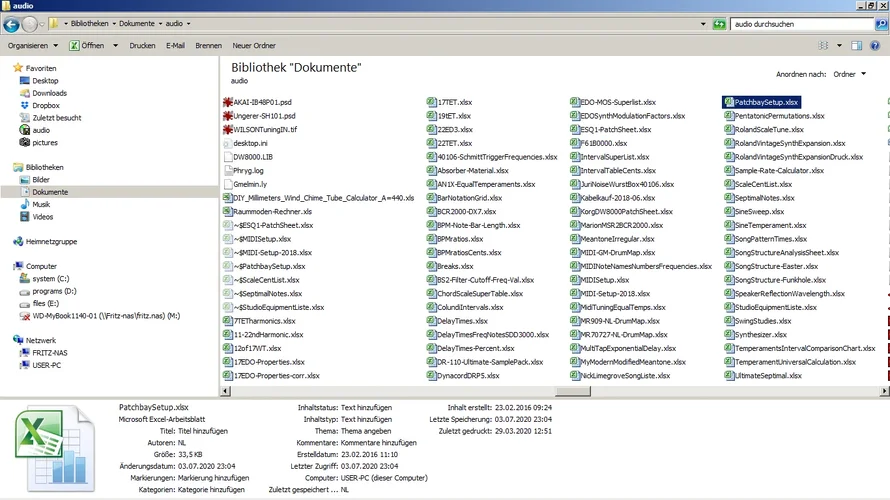890x500 pixels.
Task: Click E-Mail in the toolbar
Action: coord(175,45)
